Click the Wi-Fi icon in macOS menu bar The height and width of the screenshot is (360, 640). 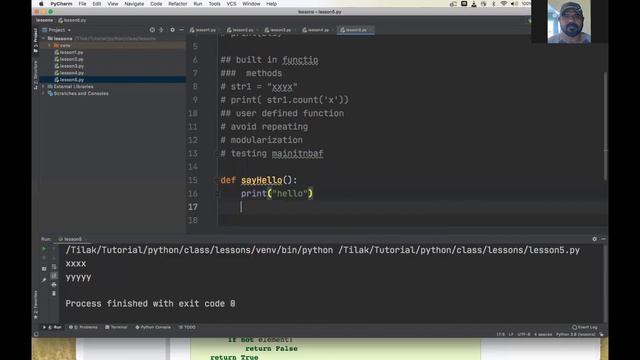(504, 4)
